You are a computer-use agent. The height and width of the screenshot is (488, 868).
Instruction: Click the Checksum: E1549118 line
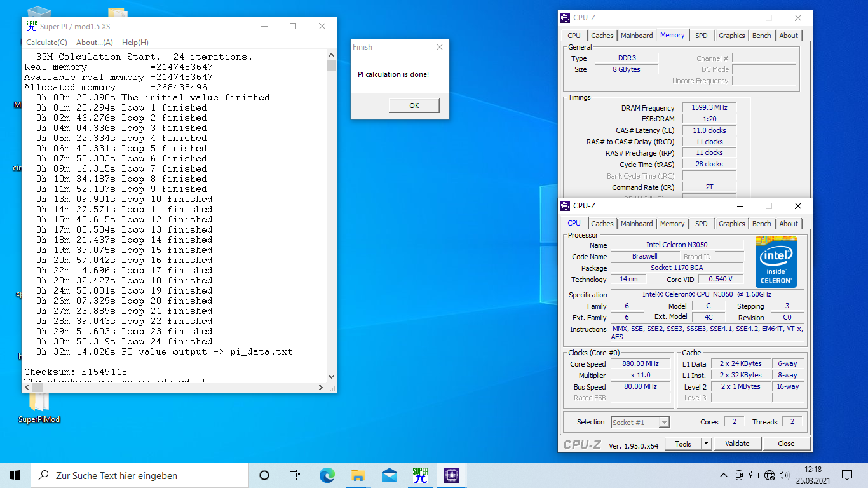(x=76, y=372)
